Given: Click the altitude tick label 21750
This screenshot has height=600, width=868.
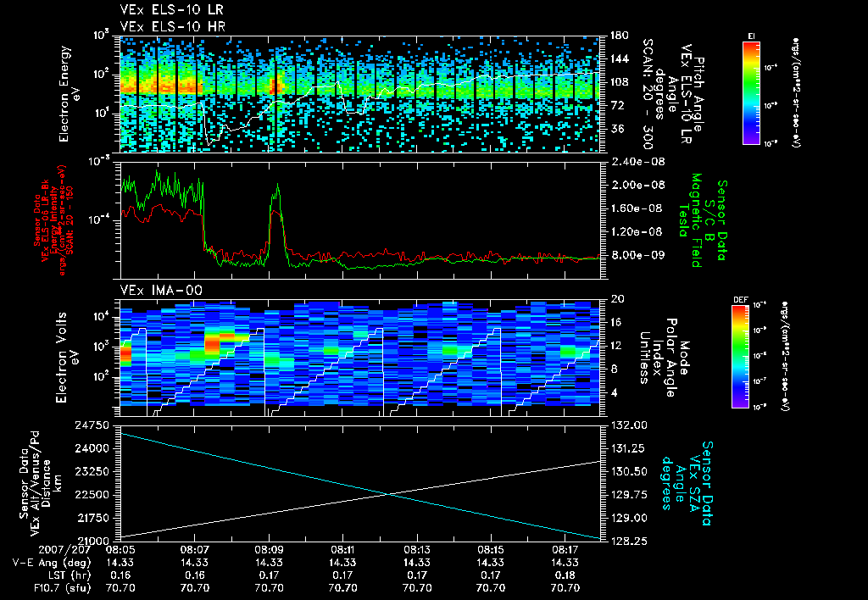Looking at the screenshot, I should (x=92, y=518).
